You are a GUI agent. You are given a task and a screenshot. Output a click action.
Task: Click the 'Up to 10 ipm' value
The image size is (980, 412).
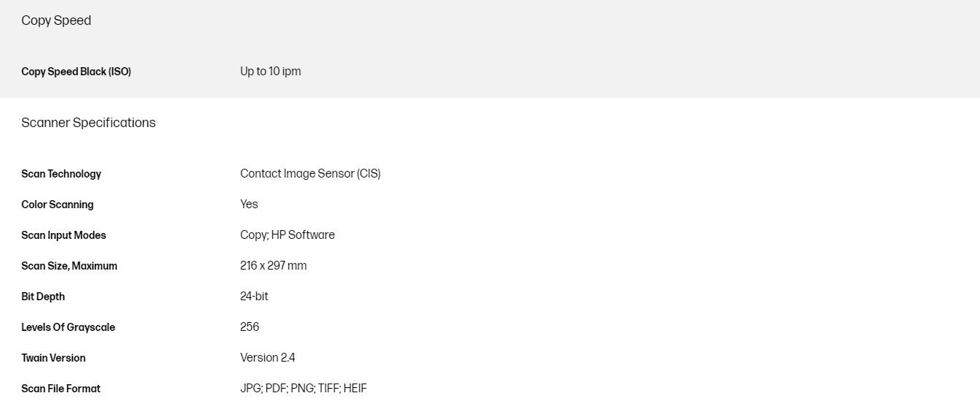click(270, 72)
